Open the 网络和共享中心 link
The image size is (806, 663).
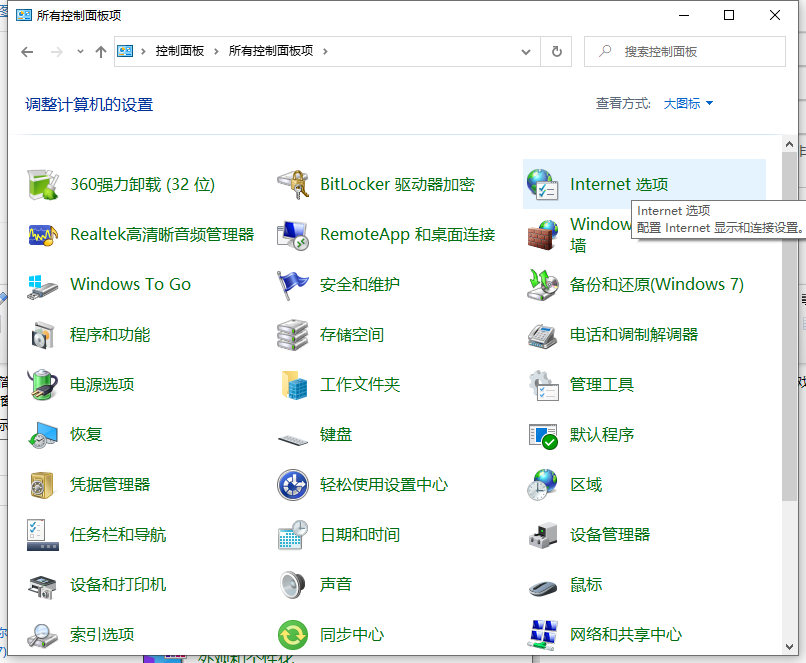click(x=626, y=635)
